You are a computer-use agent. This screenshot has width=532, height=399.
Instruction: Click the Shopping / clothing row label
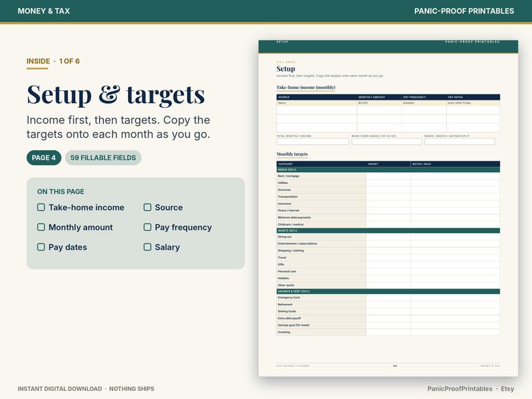291,250
